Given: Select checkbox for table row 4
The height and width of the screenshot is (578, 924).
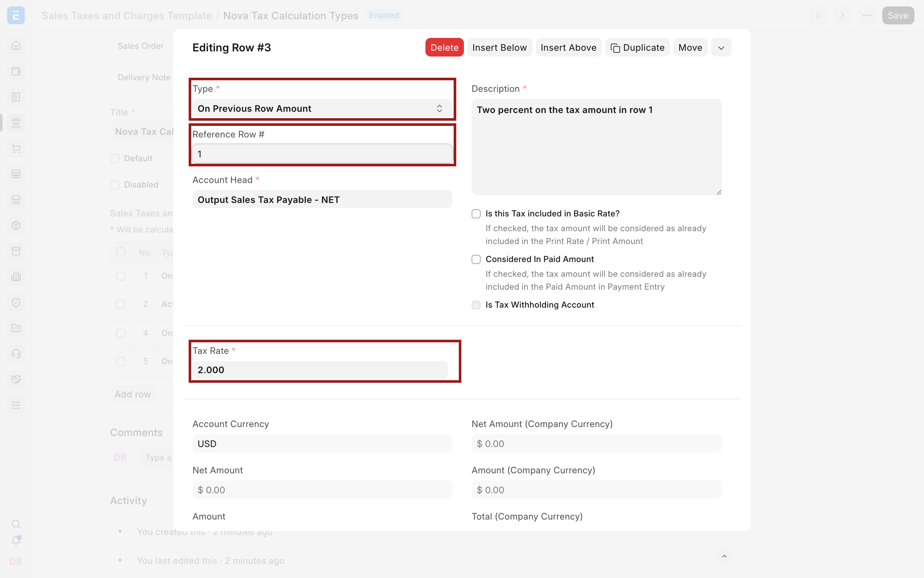Looking at the screenshot, I should (121, 333).
